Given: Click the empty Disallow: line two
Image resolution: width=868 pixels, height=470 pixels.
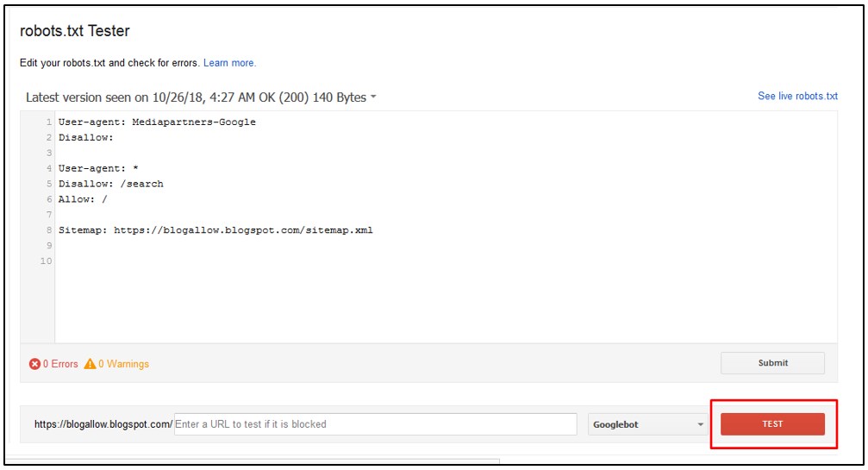Looking at the screenshot, I should tap(86, 137).
